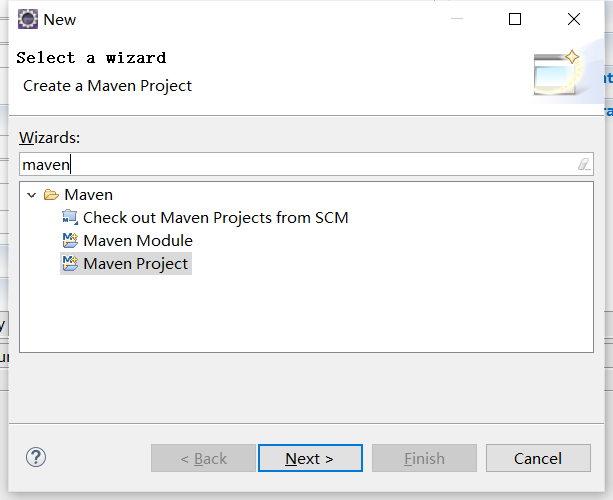
Task: Click the Finish button
Action: point(424,458)
